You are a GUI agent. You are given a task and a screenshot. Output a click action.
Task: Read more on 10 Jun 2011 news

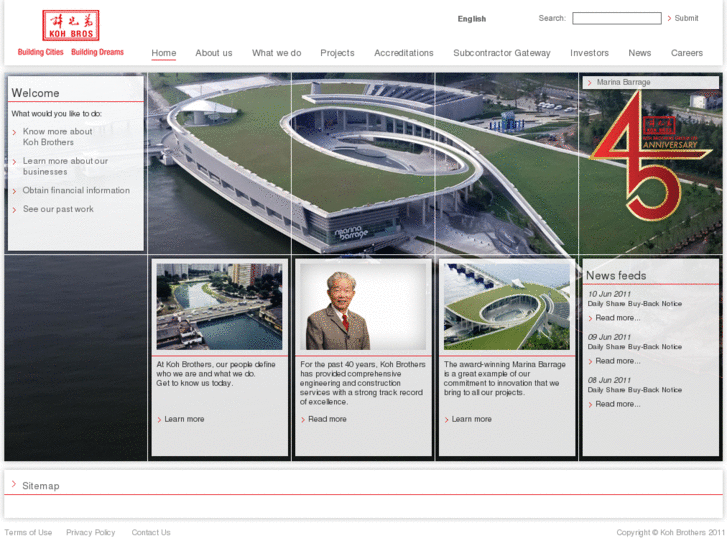618,318
